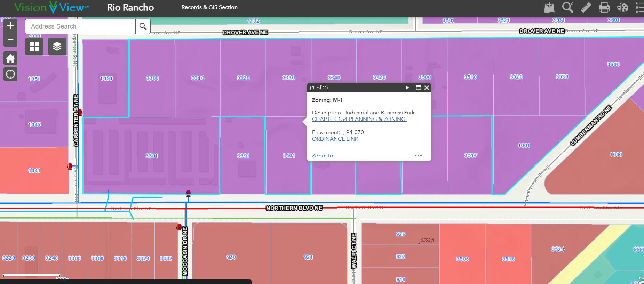Click the Vision View logo
Screen dimensions: 644x284
52,7
